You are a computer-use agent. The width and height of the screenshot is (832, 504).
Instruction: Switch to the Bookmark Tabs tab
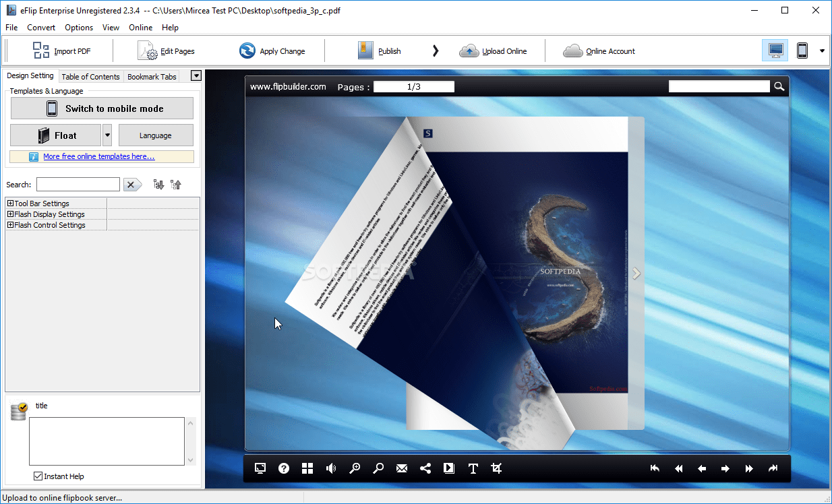coord(152,77)
